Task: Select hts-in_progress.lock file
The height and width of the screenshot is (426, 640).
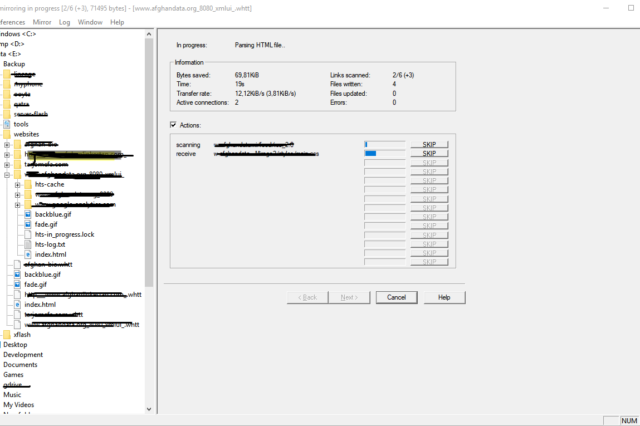Action: (x=64, y=234)
